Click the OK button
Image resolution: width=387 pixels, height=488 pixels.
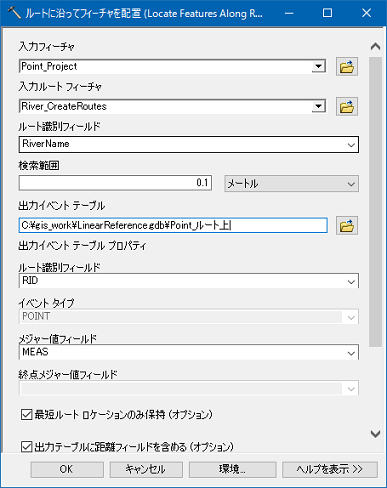click(67, 469)
